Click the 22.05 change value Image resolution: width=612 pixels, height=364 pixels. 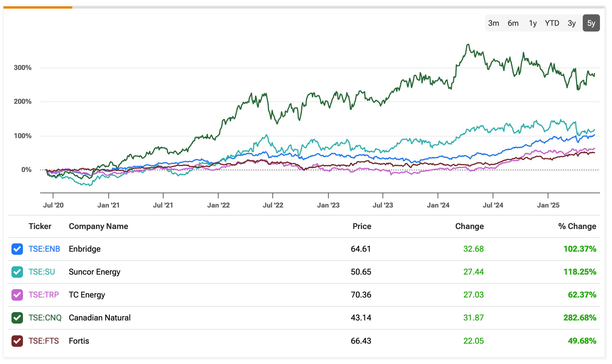pos(473,341)
